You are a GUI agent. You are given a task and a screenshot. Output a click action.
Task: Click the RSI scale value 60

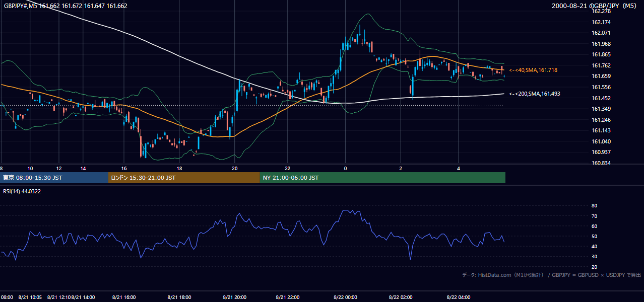pos(594,226)
